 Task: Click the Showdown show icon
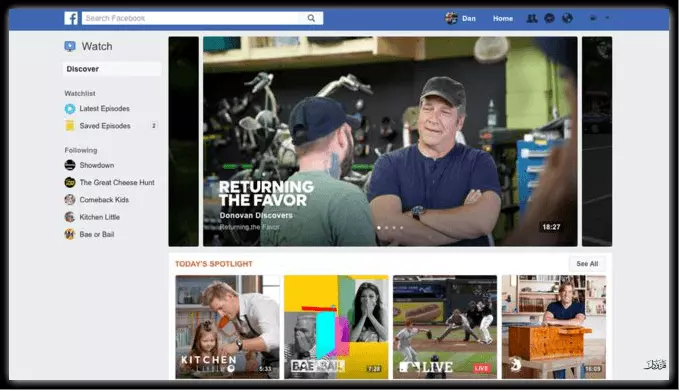tap(70, 165)
